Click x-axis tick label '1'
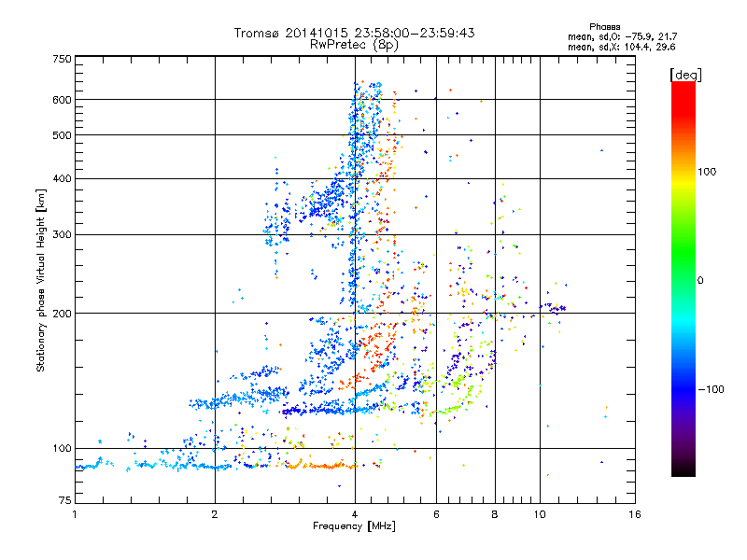Viewport: 747px width, 560px height. [75, 514]
